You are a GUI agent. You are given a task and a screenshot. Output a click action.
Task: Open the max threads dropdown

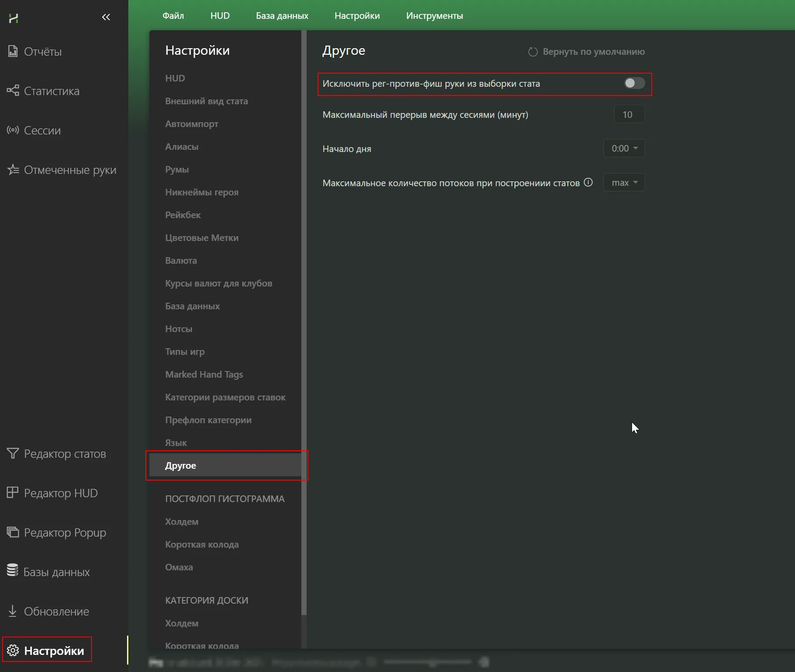point(624,182)
